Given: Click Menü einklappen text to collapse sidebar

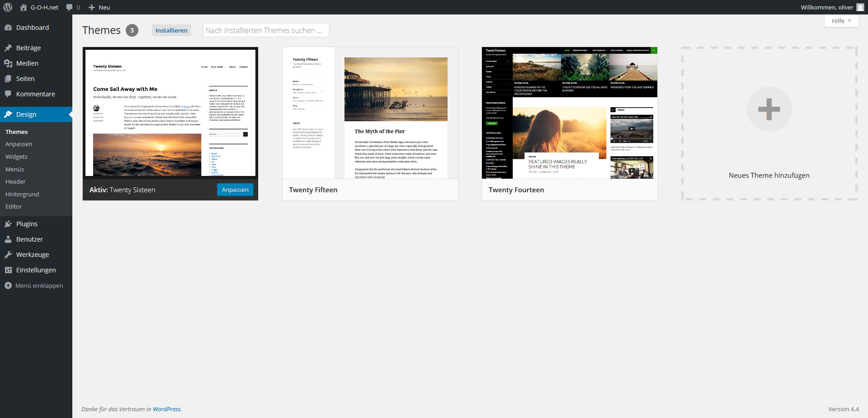Looking at the screenshot, I should pyautogui.click(x=39, y=285).
